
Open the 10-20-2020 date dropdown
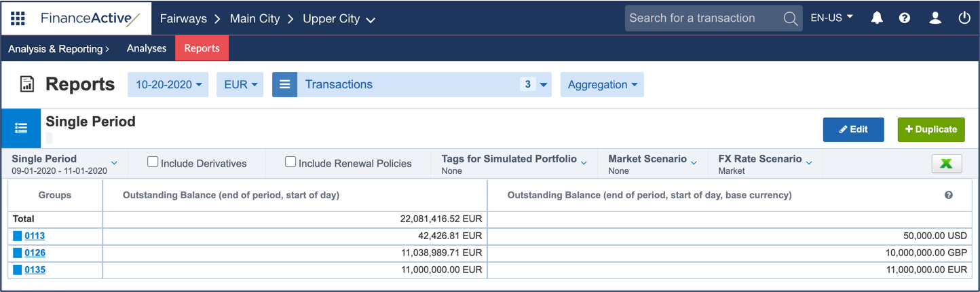(x=168, y=85)
